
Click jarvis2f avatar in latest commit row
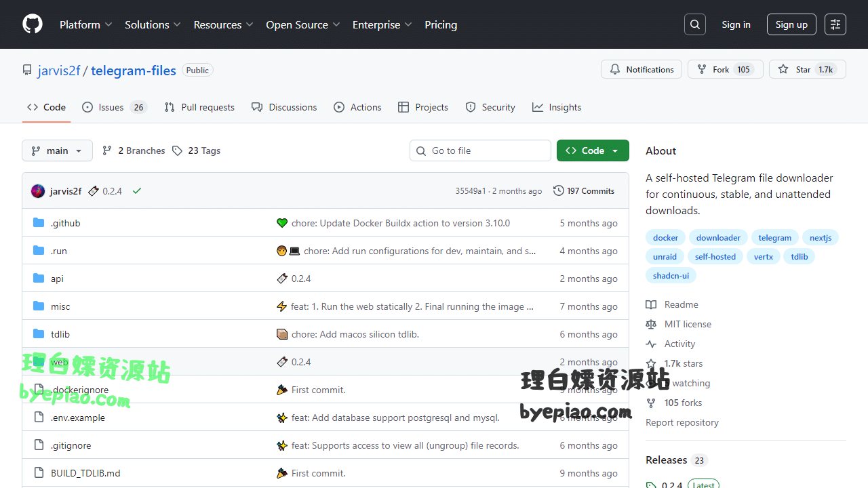pos(38,191)
